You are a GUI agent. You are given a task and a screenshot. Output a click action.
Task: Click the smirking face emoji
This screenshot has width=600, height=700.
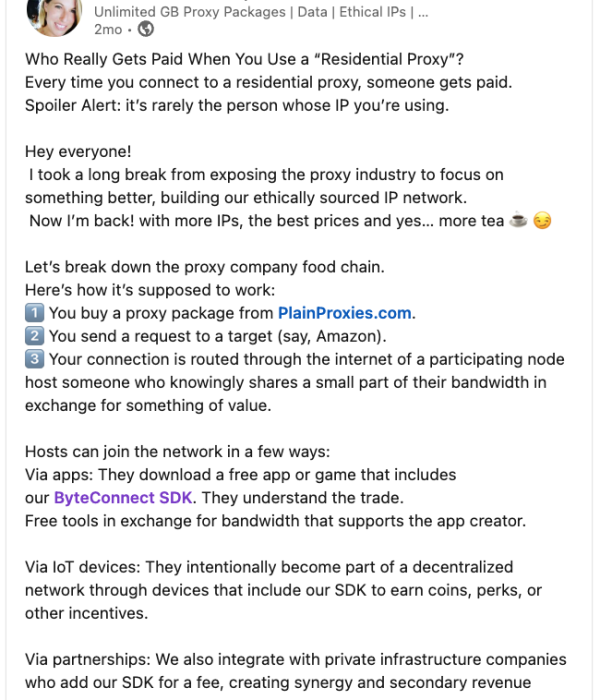(x=542, y=221)
